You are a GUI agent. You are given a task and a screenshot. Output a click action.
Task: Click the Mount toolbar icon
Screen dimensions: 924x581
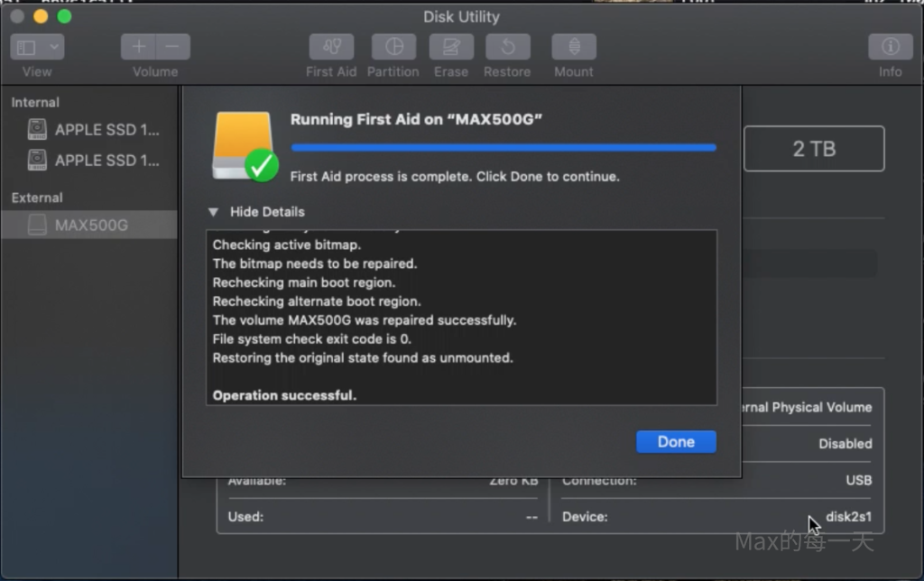click(x=574, y=47)
